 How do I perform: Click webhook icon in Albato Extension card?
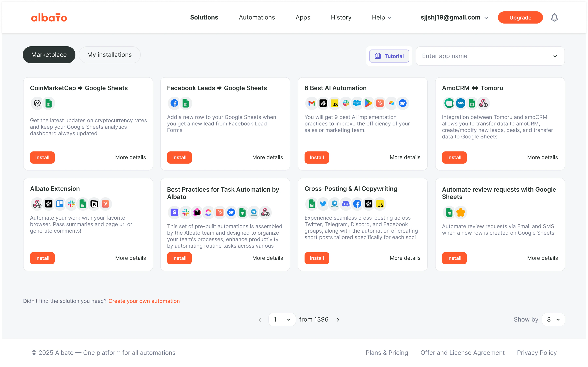pyautogui.click(x=37, y=204)
